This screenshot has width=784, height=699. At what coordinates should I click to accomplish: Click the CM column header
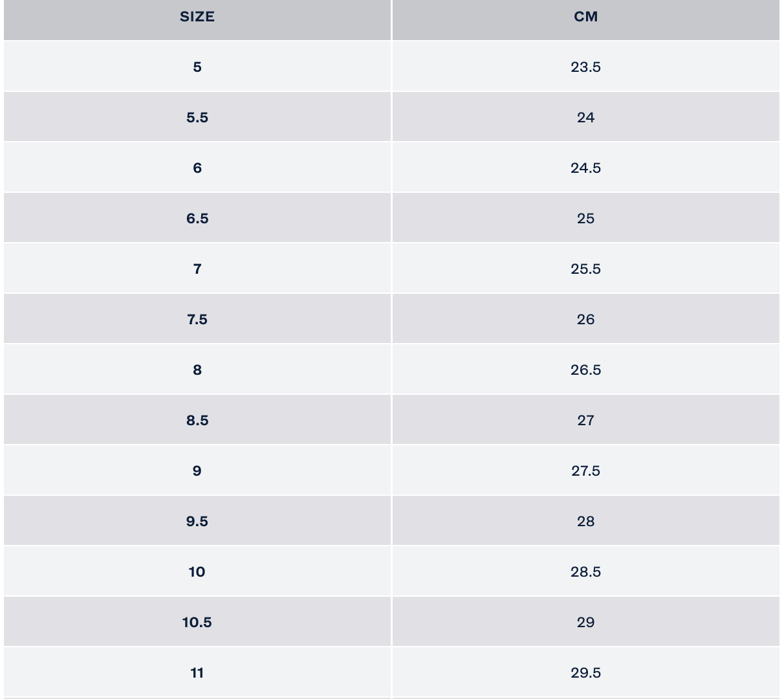point(585,17)
